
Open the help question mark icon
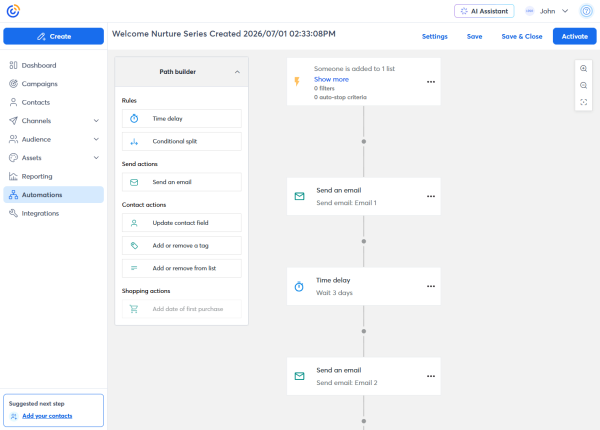(586, 11)
